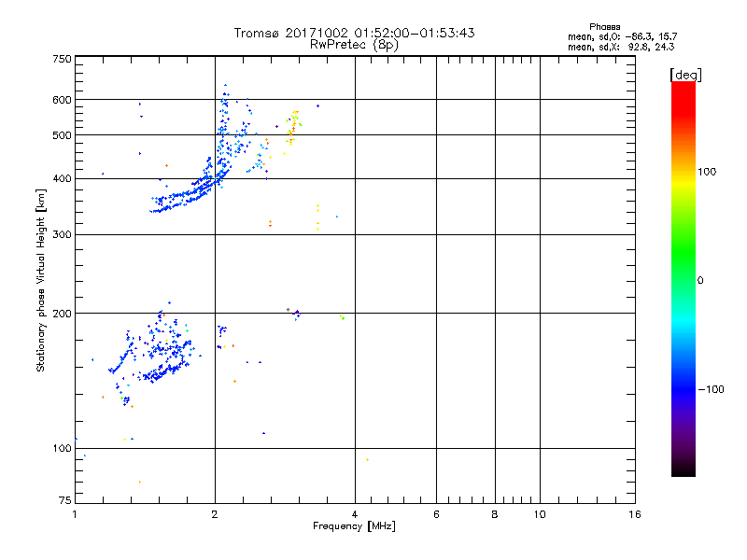
Task: Click the phase colorbar gradient
Action: pos(684,278)
